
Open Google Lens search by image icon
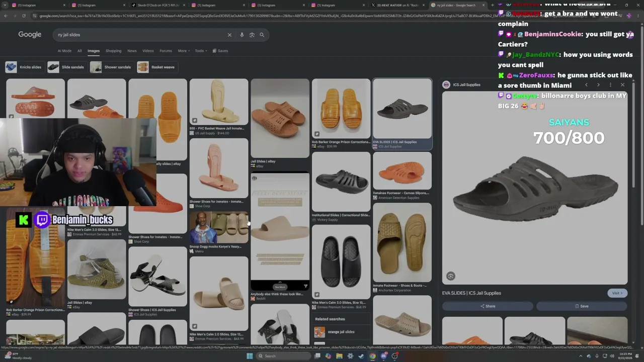click(252, 35)
